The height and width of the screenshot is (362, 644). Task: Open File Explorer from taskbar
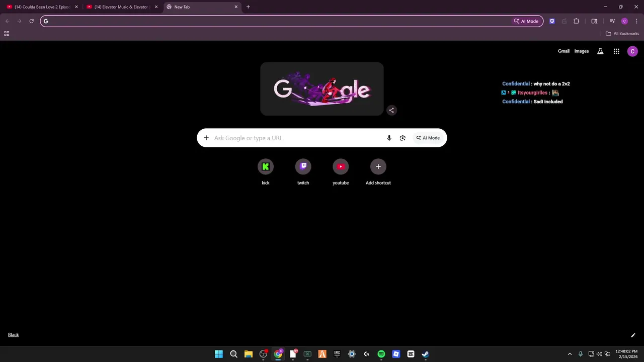(249, 354)
